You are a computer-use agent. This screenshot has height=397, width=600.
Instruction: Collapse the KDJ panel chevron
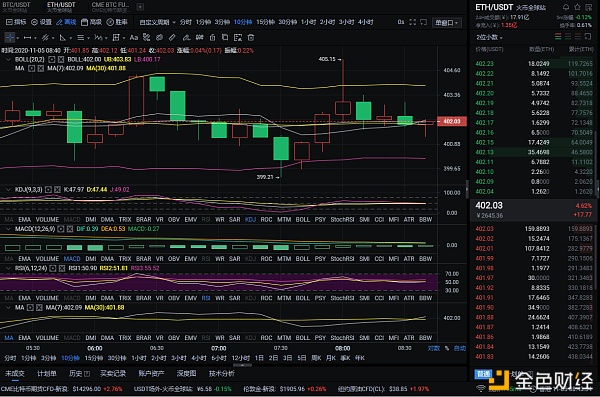pyautogui.click(x=8, y=190)
